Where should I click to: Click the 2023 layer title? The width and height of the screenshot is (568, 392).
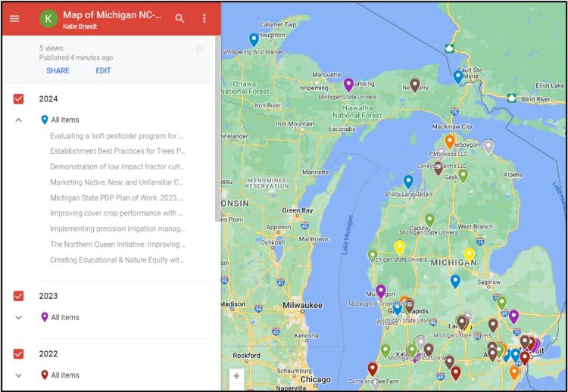click(x=48, y=296)
